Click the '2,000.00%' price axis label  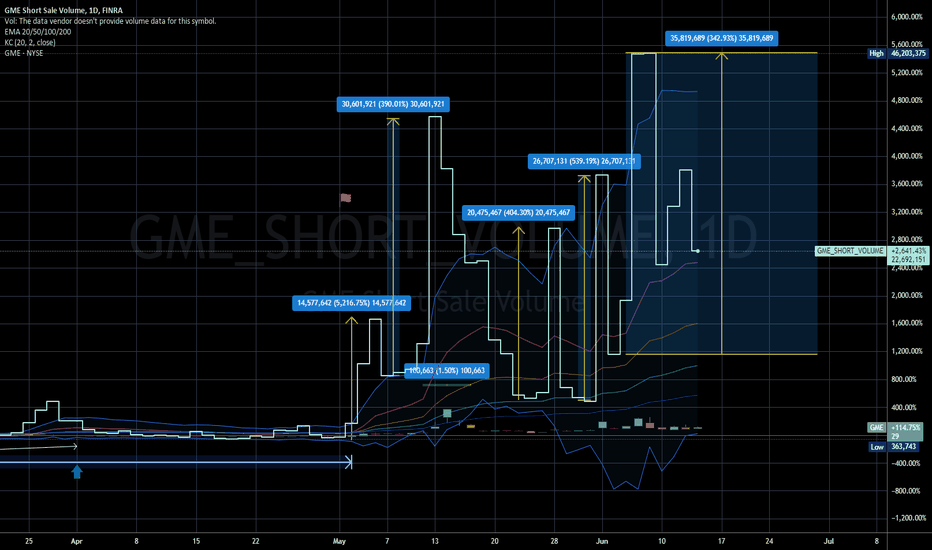(907, 296)
